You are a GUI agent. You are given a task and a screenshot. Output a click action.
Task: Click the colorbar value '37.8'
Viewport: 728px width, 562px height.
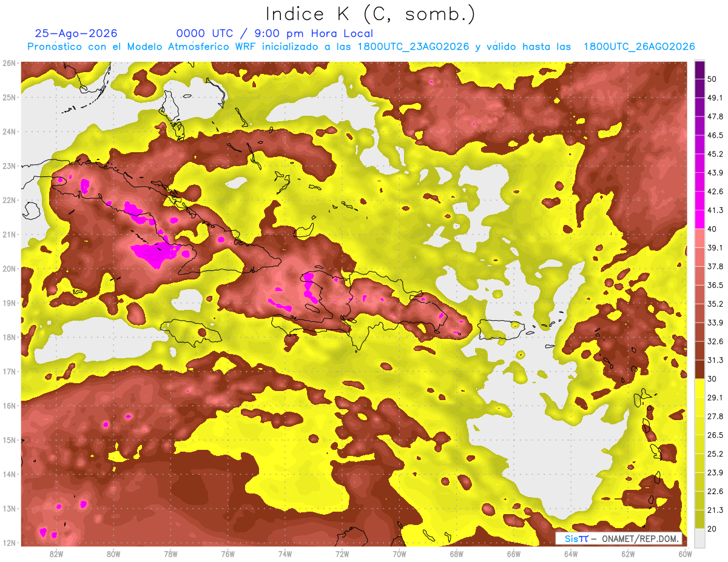click(715, 266)
